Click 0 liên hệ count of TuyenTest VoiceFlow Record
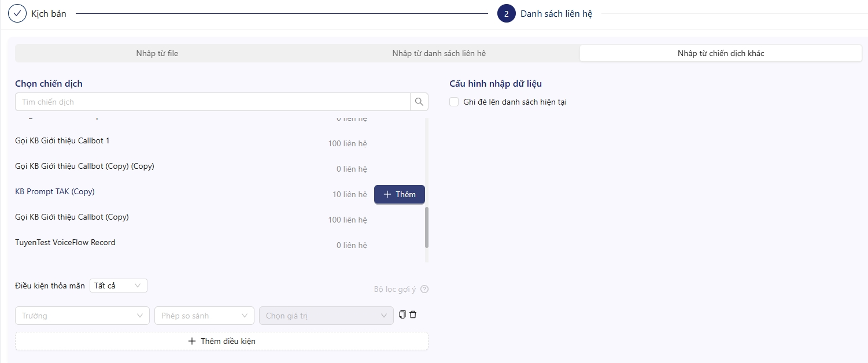The image size is (868, 363). 352,245
